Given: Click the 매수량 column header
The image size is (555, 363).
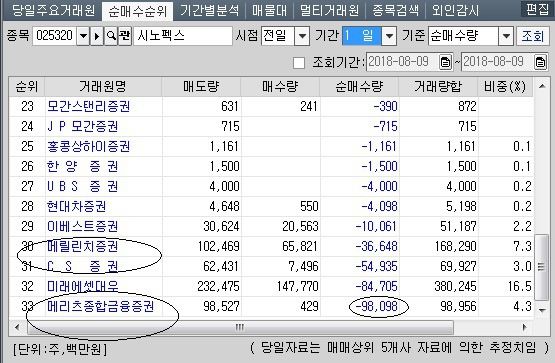Looking at the screenshot, I should [x=280, y=86].
